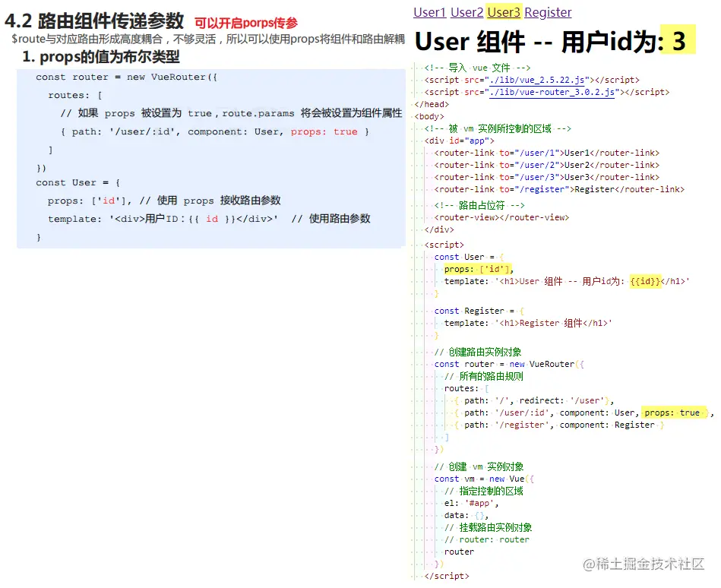This screenshot has height=588, width=721.
Task: Click the 'data: {},' line
Action: coord(466,516)
